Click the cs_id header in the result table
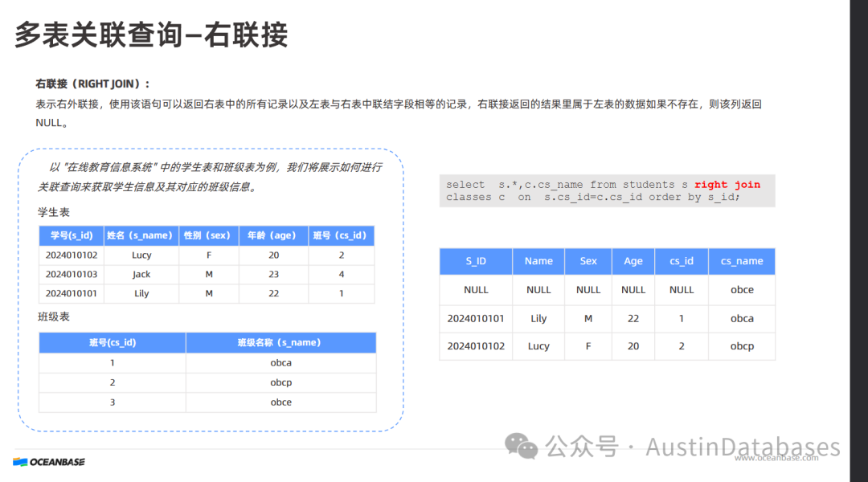The width and height of the screenshot is (868, 482). (x=682, y=261)
